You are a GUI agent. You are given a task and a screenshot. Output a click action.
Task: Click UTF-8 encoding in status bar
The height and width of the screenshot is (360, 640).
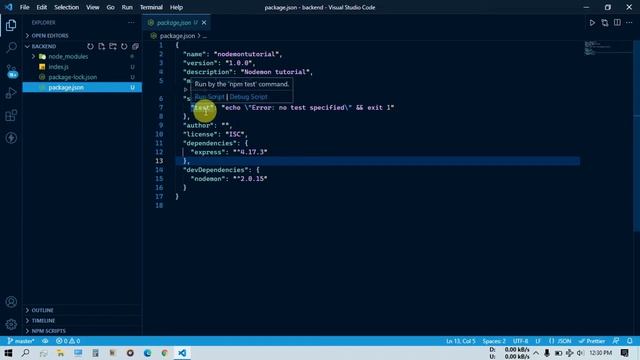(x=520, y=341)
